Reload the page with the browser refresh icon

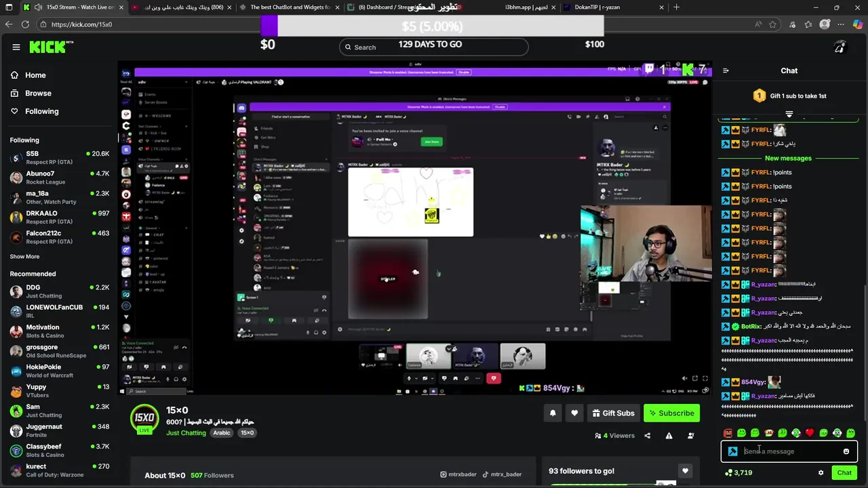pyautogui.click(x=25, y=24)
